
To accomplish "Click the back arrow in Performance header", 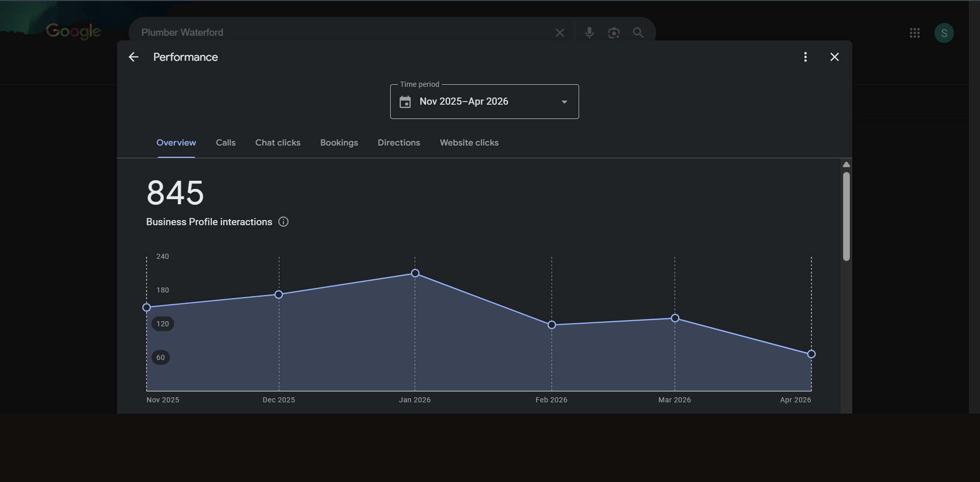I will coord(133,57).
